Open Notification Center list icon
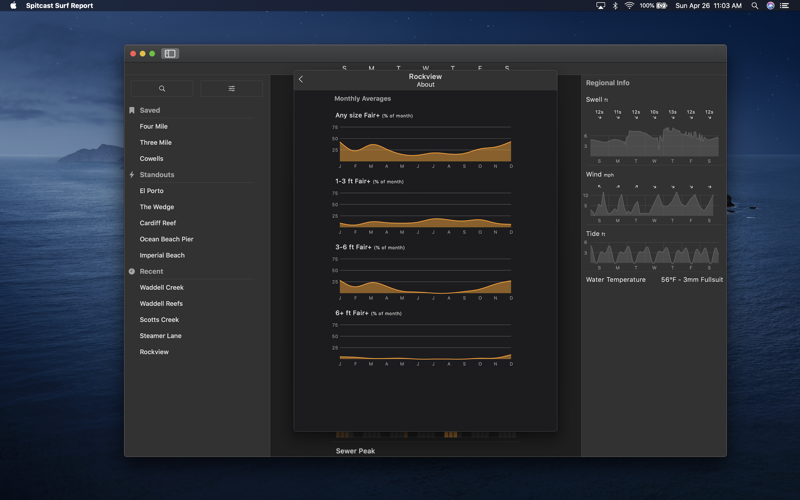This screenshot has height=500, width=800. pos(785,6)
